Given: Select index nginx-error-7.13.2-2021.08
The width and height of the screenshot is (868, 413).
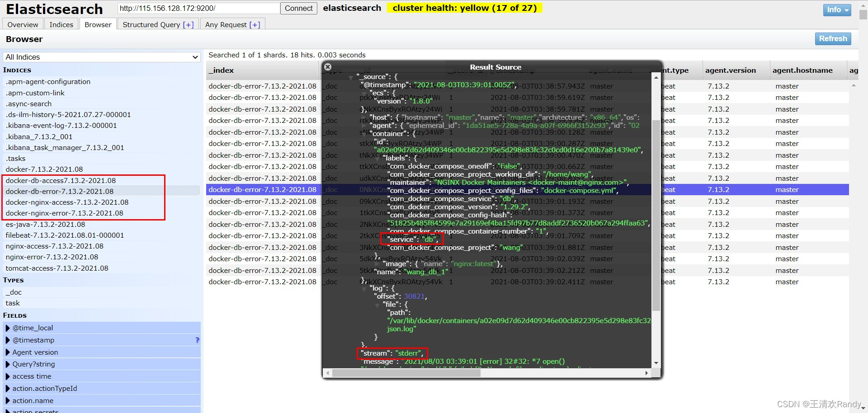Looking at the screenshot, I should pyautogui.click(x=102, y=257).
